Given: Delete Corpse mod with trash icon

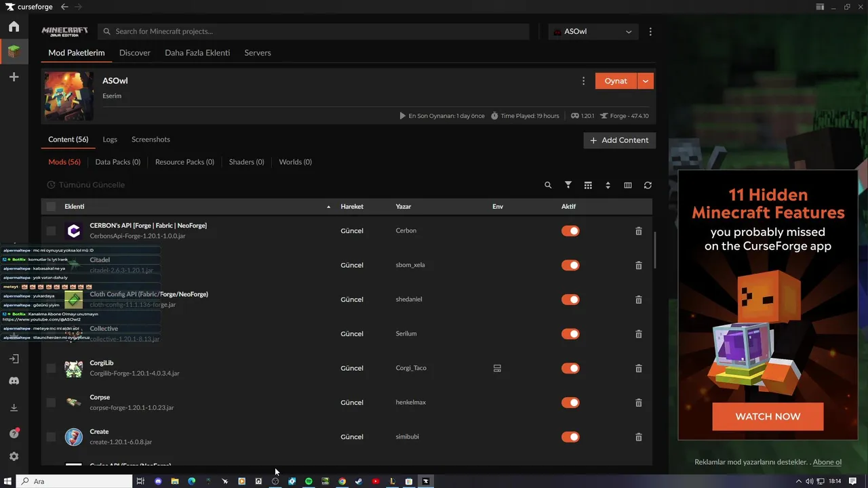Looking at the screenshot, I should pyautogui.click(x=638, y=403).
